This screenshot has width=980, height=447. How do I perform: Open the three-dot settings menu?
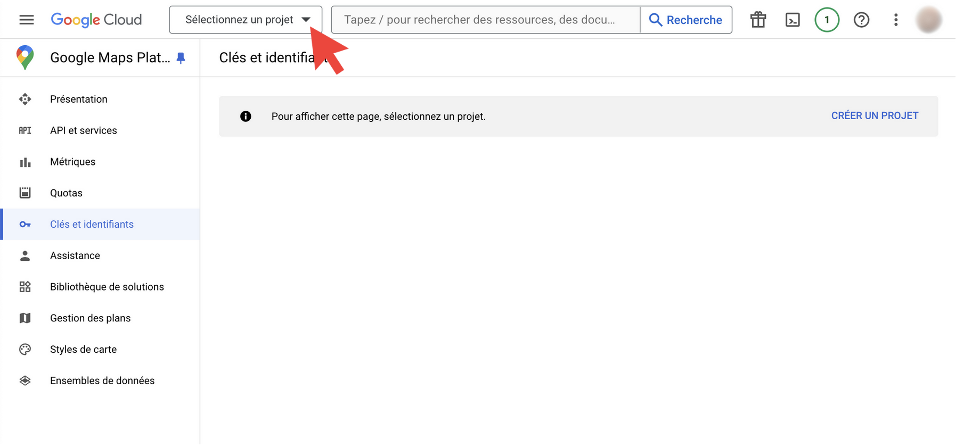[x=896, y=20]
